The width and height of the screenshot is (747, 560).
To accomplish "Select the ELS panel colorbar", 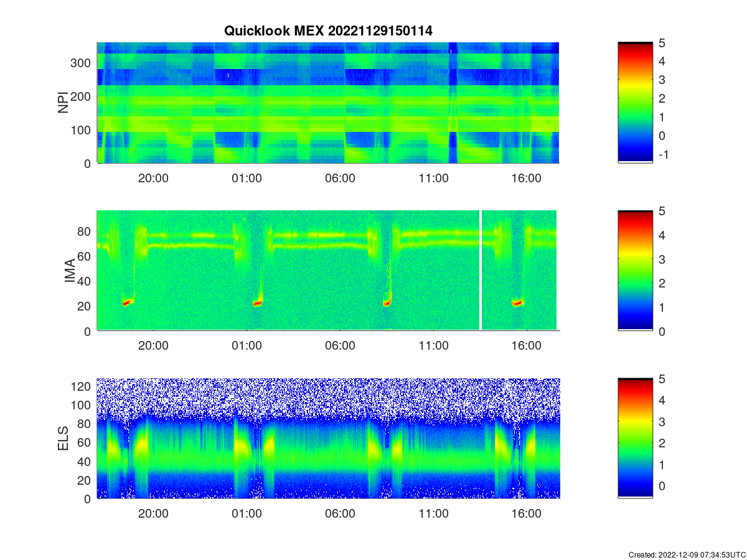I will (x=635, y=439).
